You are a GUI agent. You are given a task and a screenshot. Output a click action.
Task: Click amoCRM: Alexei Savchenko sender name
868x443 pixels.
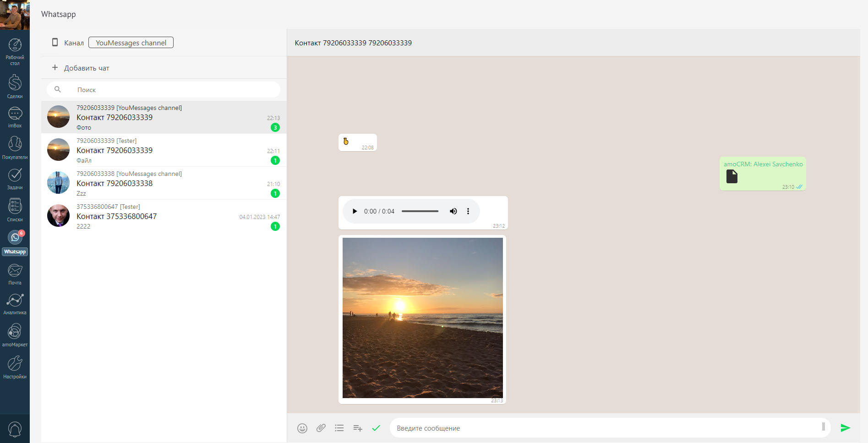(x=763, y=164)
